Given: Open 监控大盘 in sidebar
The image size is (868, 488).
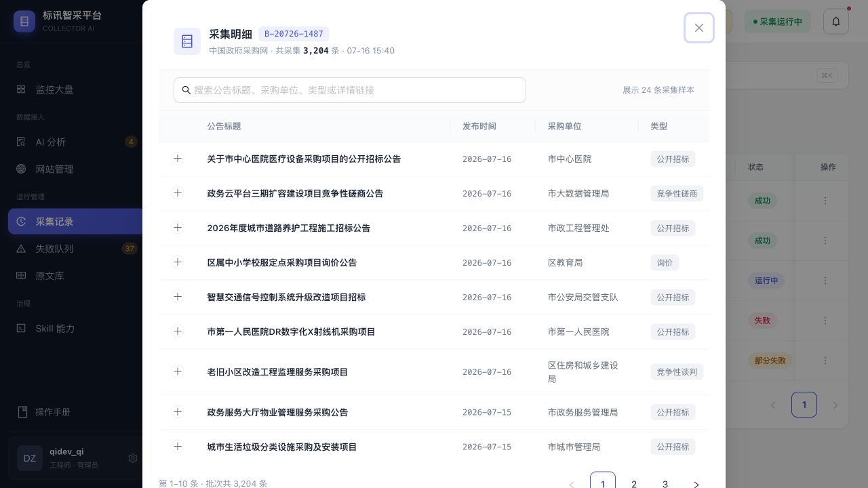Looking at the screenshot, I should pos(75,89).
